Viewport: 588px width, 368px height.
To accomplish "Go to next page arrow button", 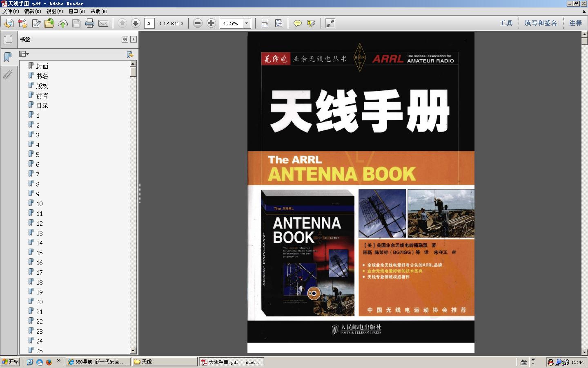I will pyautogui.click(x=136, y=23).
